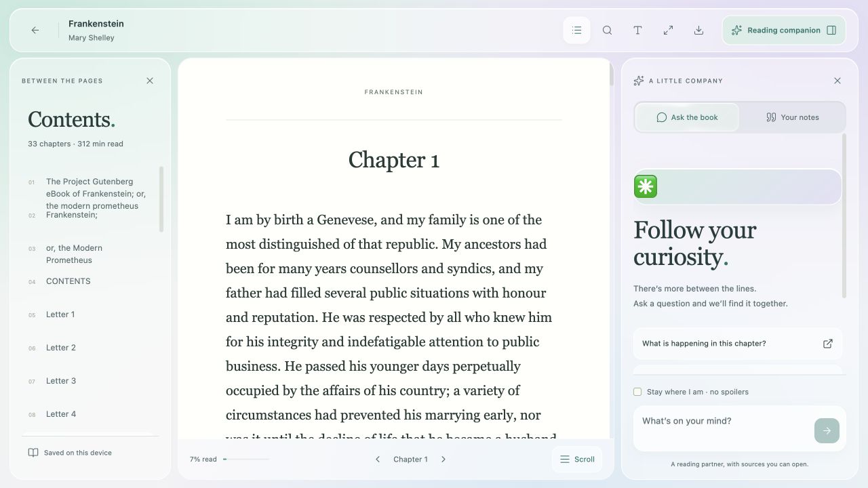Close the A Little Company panel
The image size is (868, 488).
837,81
